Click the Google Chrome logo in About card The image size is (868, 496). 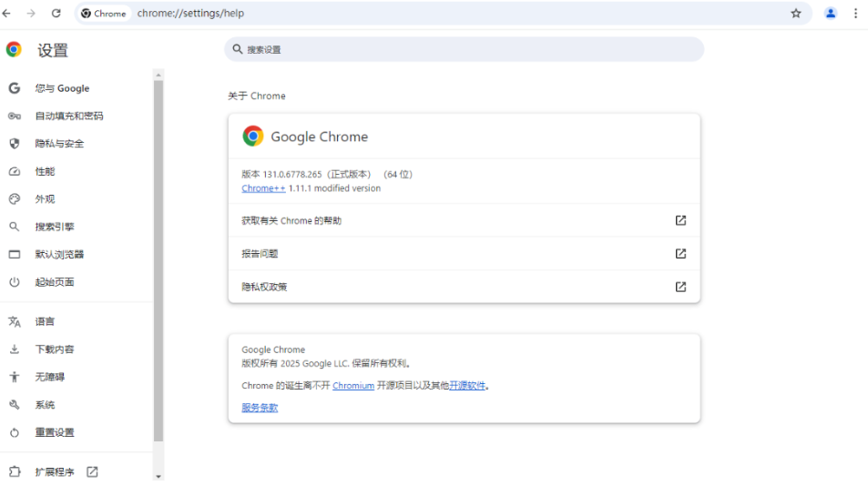click(x=253, y=136)
